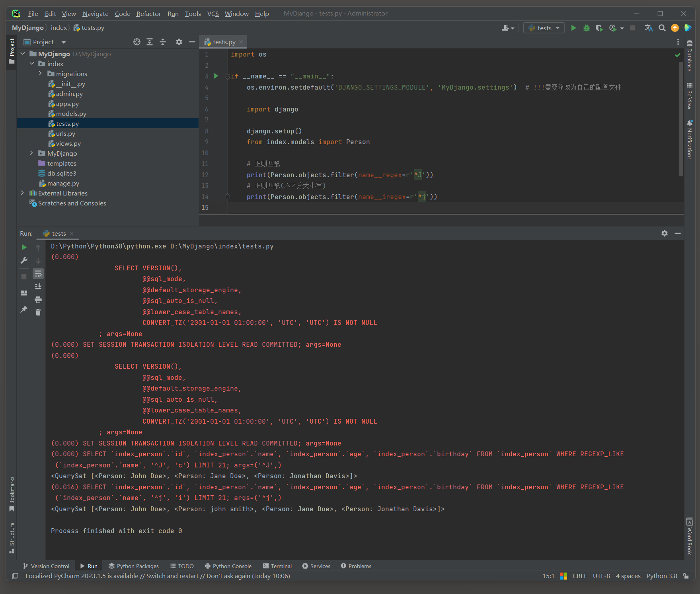Viewport: 700px width, 594px height.
Task: Click Restore Layout icon in Run panel
Action: click(x=24, y=293)
